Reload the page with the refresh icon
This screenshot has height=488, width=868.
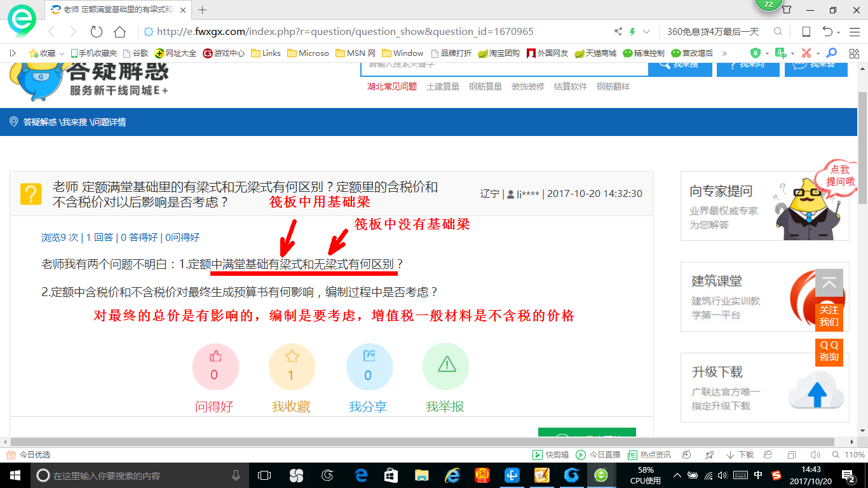(96, 31)
